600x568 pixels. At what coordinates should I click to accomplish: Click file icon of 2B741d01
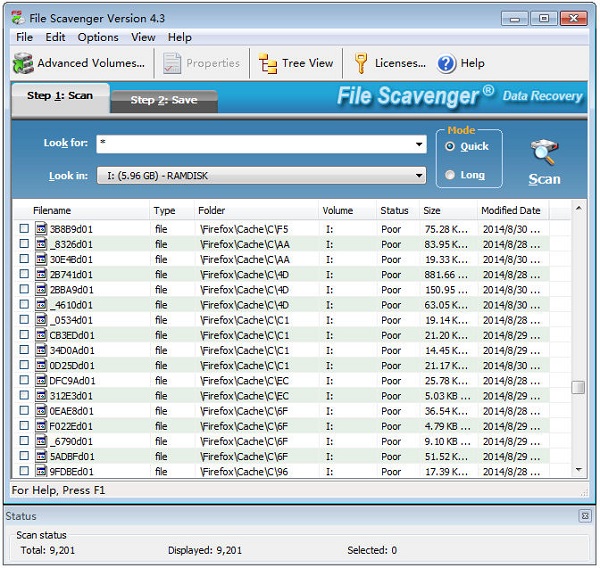[41, 274]
